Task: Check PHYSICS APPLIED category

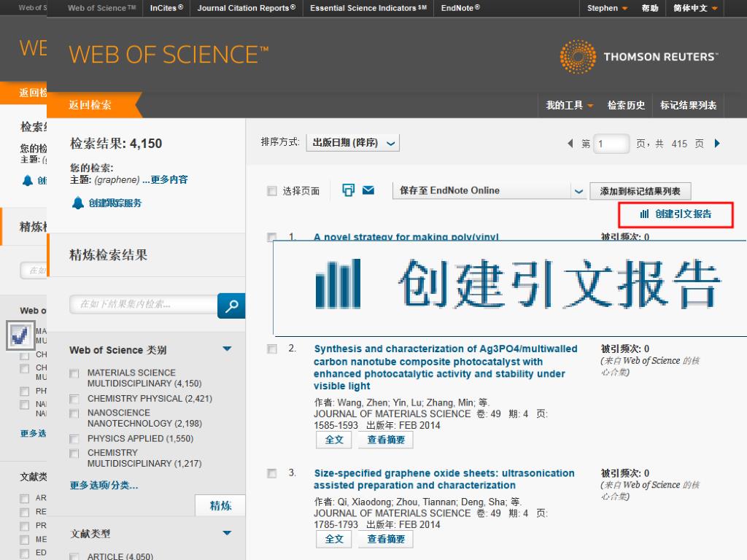Action: click(x=74, y=438)
